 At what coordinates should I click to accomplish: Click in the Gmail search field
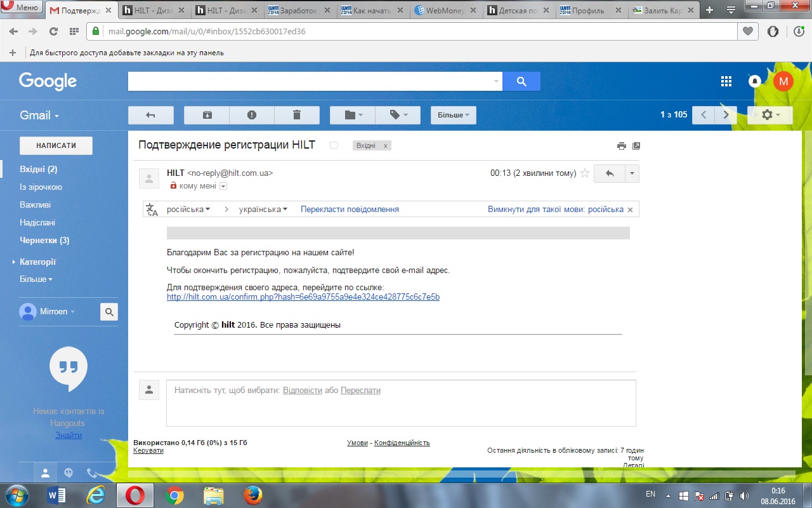(310, 81)
